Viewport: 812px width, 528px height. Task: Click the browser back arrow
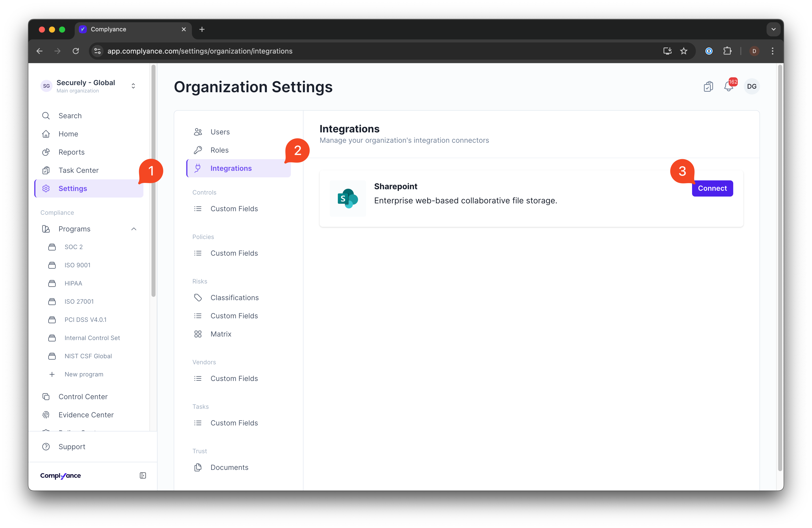40,51
